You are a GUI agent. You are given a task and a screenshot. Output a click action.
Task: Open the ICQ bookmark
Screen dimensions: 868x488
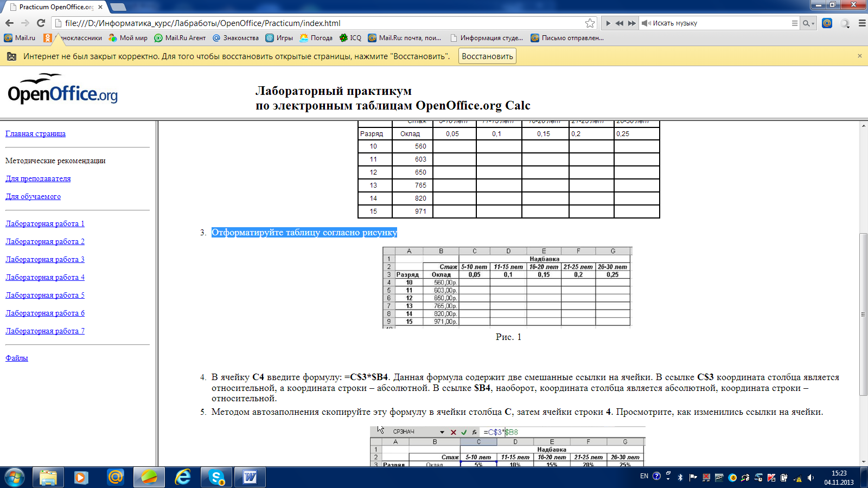pyautogui.click(x=350, y=38)
